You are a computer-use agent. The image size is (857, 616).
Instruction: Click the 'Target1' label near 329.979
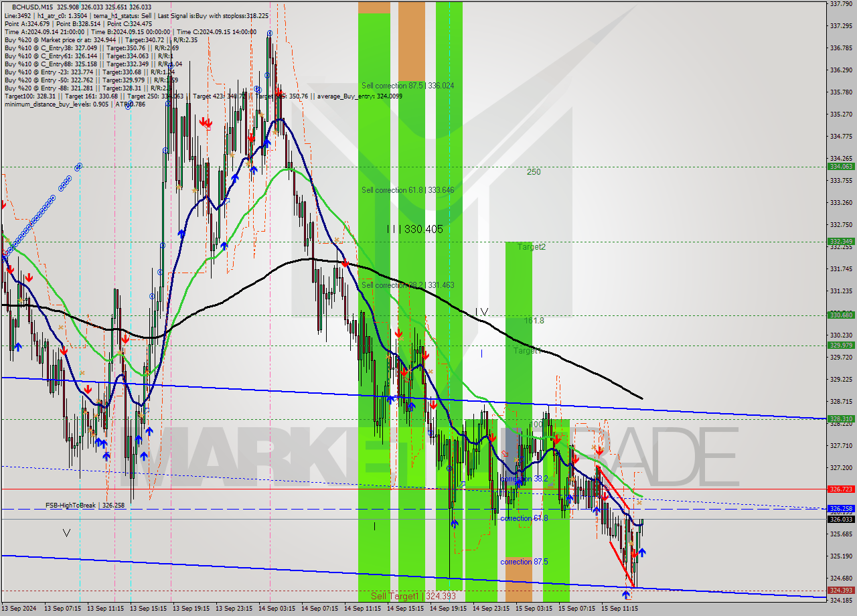(527, 350)
